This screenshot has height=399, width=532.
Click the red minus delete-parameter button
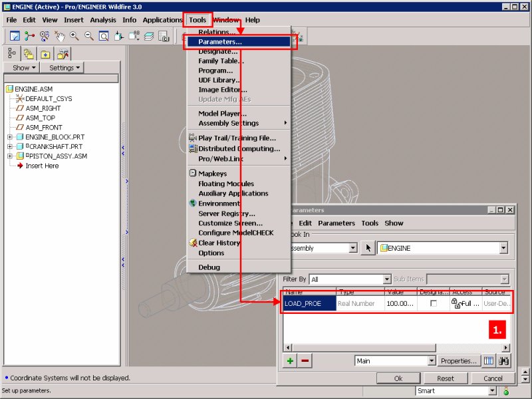[x=305, y=360]
